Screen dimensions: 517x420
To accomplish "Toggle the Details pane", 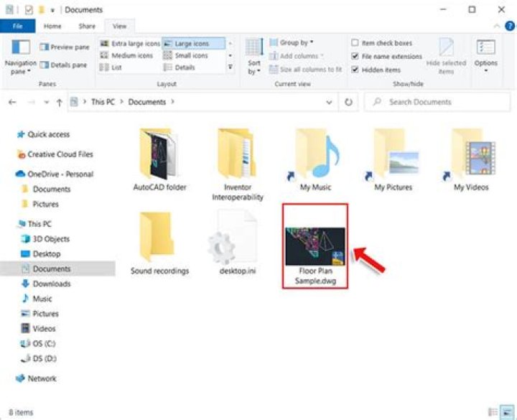I will click(63, 65).
